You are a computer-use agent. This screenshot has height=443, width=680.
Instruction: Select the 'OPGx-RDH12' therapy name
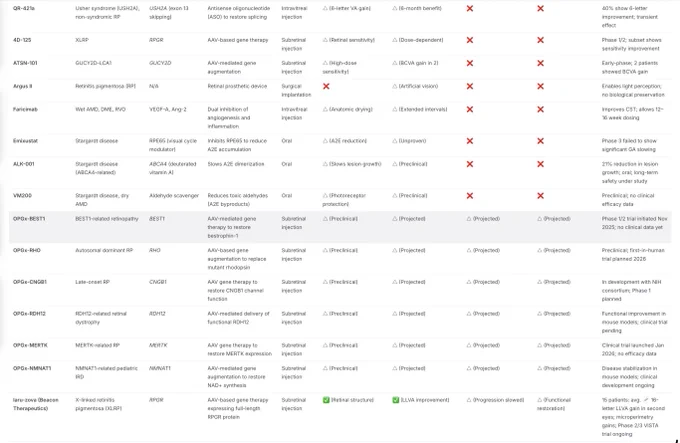click(x=29, y=314)
